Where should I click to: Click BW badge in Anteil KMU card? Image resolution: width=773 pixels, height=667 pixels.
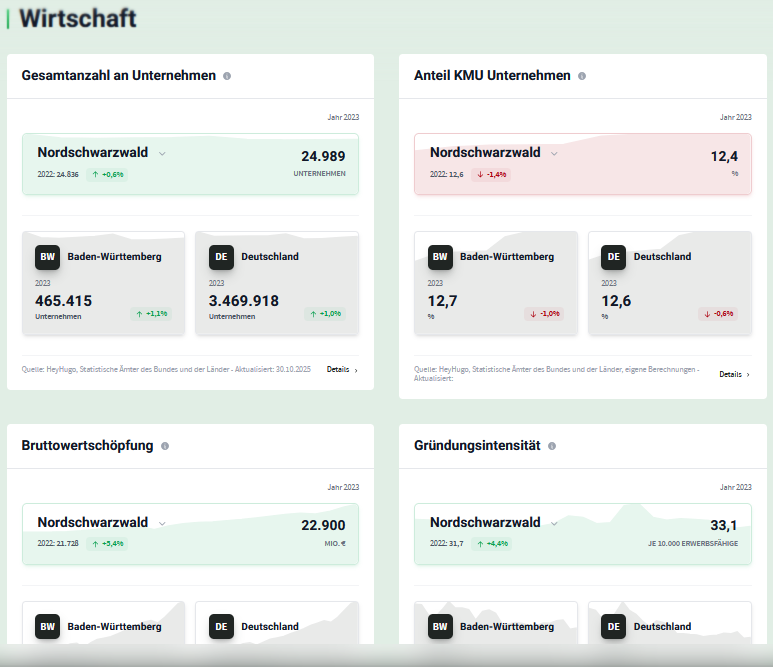tap(440, 257)
